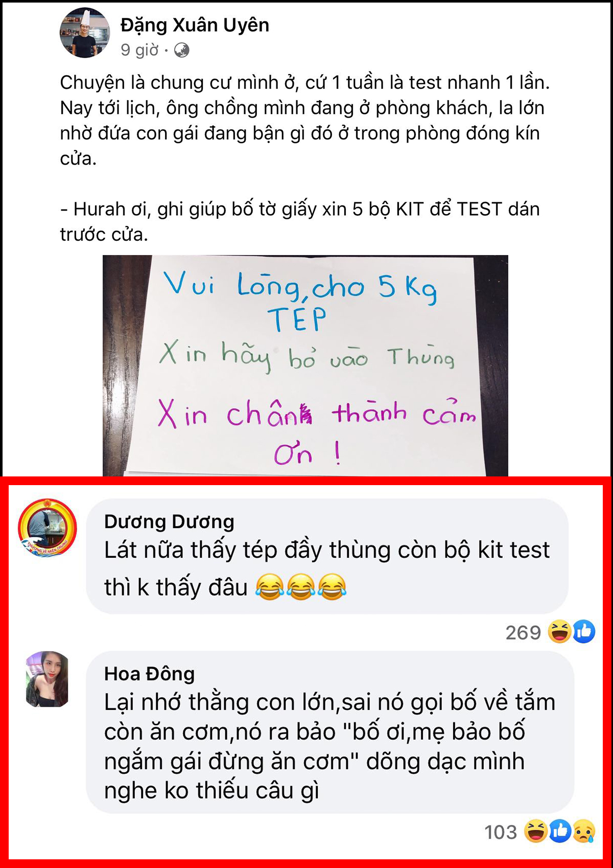Click the Đặng Xuân Uyên author name
Viewport: 613px width, 868px height.
tap(195, 25)
